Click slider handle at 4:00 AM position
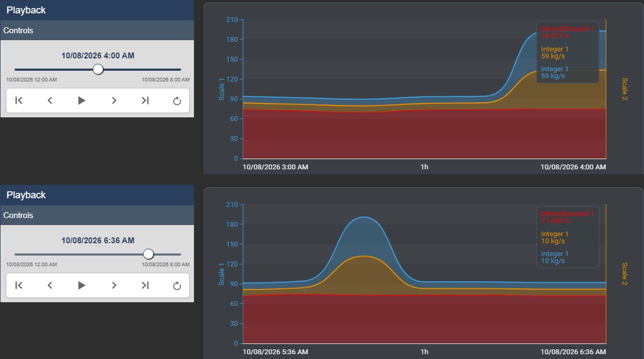Image resolution: width=644 pixels, height=359 pixels. pos(98,69)
